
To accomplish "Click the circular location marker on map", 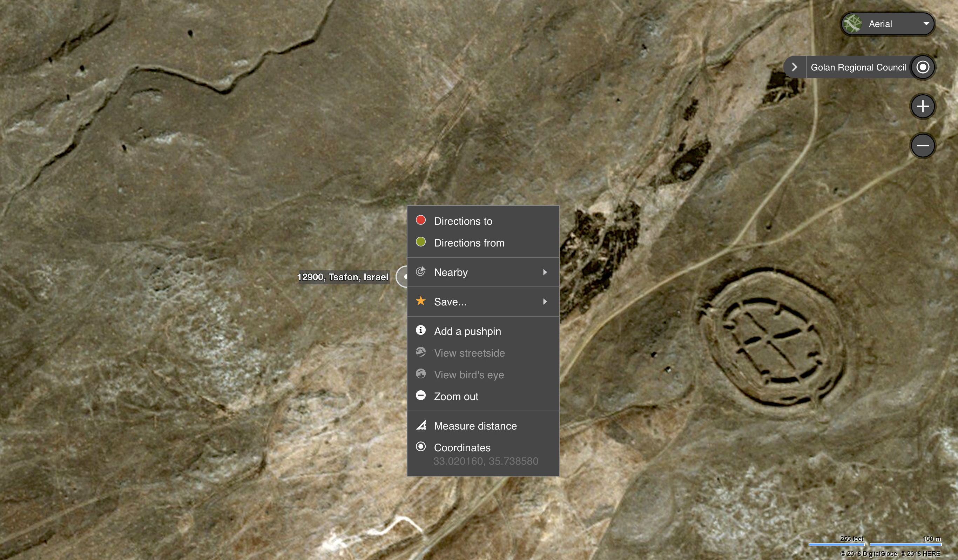I will (402, 277).
